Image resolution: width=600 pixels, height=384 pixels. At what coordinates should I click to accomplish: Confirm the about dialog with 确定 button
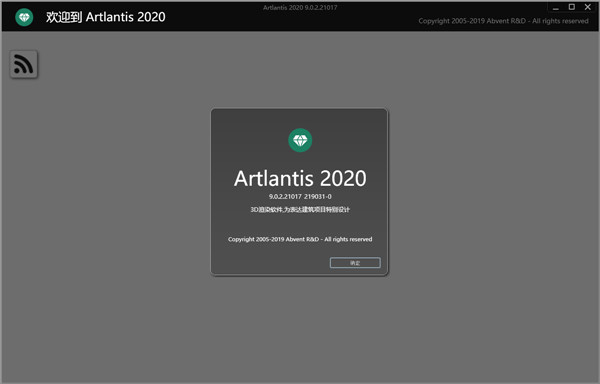(x=355, y=263)
